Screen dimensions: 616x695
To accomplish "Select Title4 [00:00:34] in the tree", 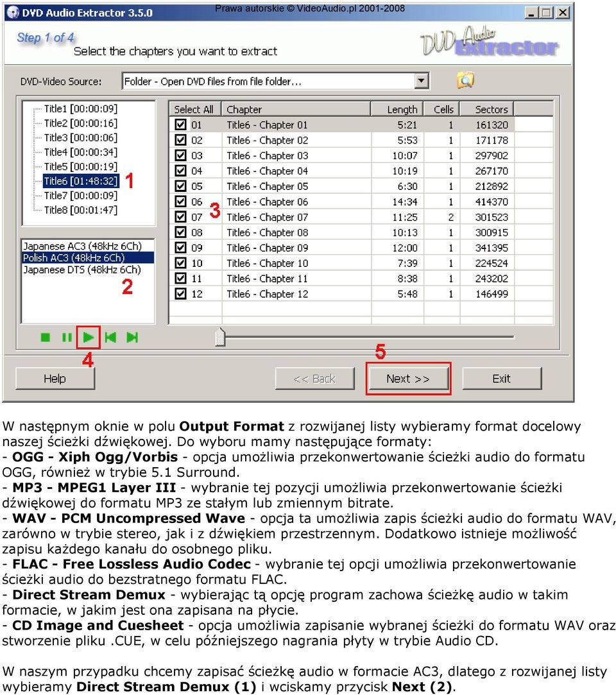I will 81,152.
